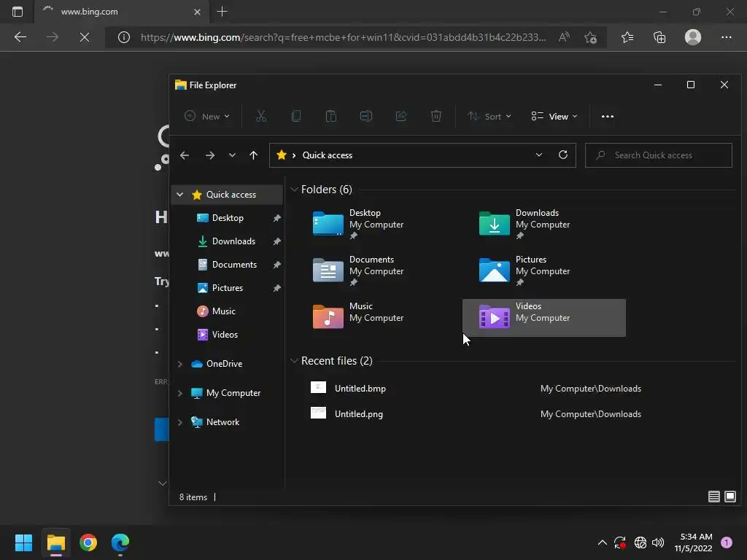The width and height of the screenshot is (747, 560).
Task: Open Edge tab actions menu
Action: (x=18, y=12)
